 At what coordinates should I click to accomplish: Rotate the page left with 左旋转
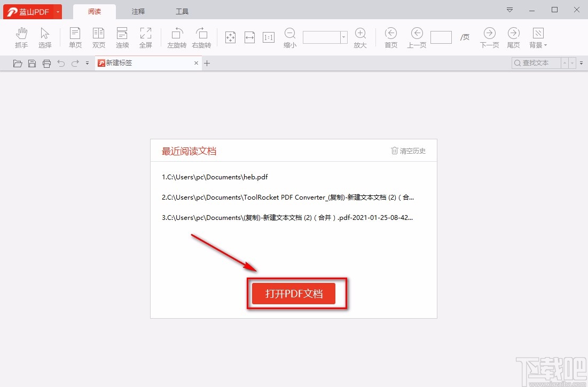(176, 37)
